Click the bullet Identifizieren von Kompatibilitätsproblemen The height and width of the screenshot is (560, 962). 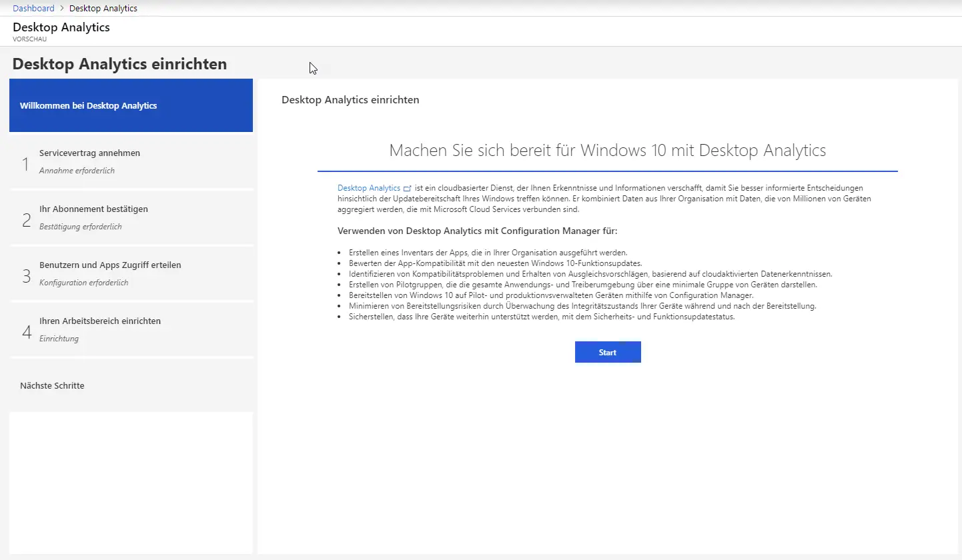(x=590, y=274)
